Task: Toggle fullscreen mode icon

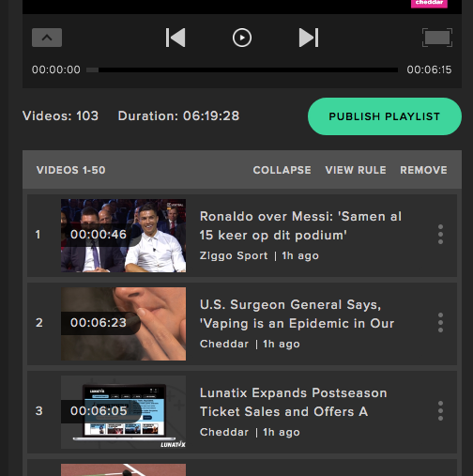Action: point(437,38)
